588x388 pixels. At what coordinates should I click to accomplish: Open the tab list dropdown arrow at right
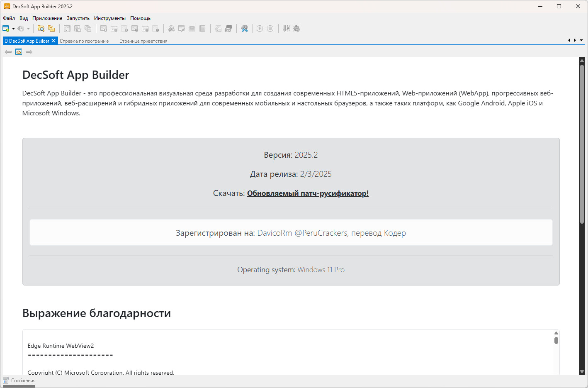pos(581,41)
